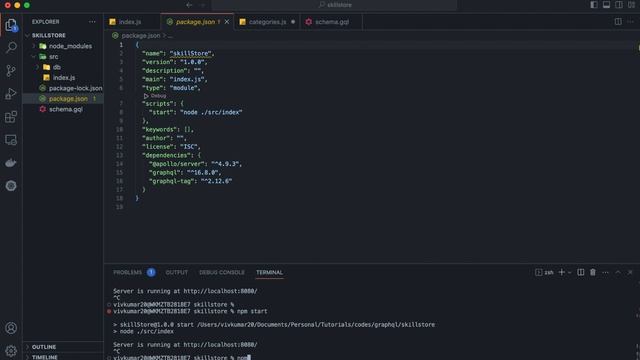Kill the terminal with trash icon

[593, 272]
